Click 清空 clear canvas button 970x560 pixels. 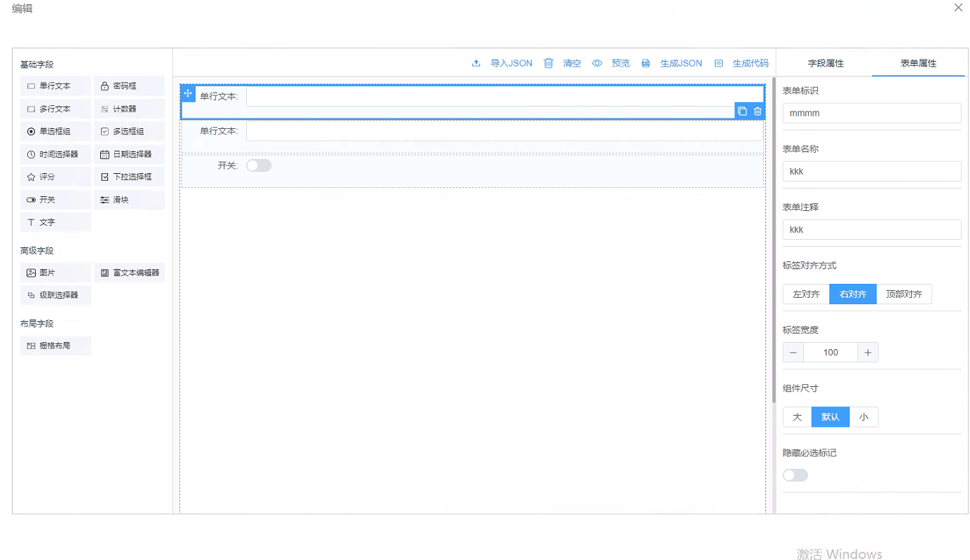tap(563, 63)
